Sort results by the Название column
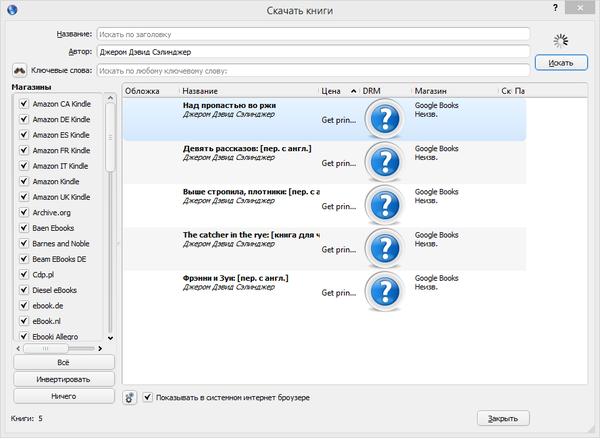 coord(249,91)
